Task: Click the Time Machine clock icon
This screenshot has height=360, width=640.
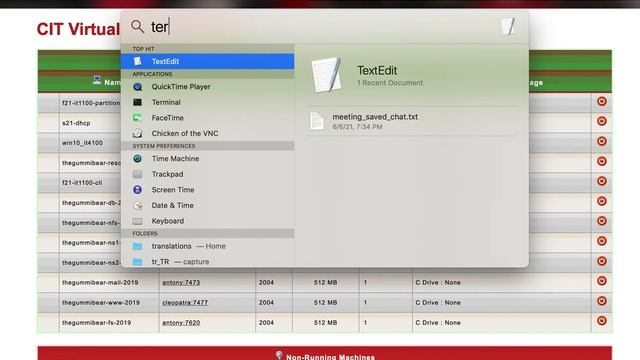Action: [x=138, y=158]
